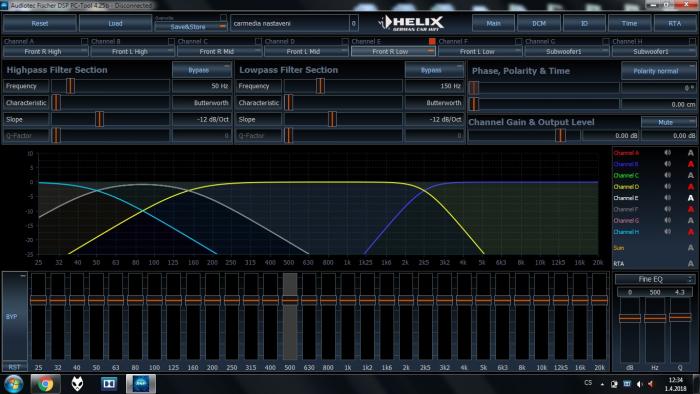The image size is (700, 394).
Task: Click the speaker icon next to Channel A
Action: 667,153
